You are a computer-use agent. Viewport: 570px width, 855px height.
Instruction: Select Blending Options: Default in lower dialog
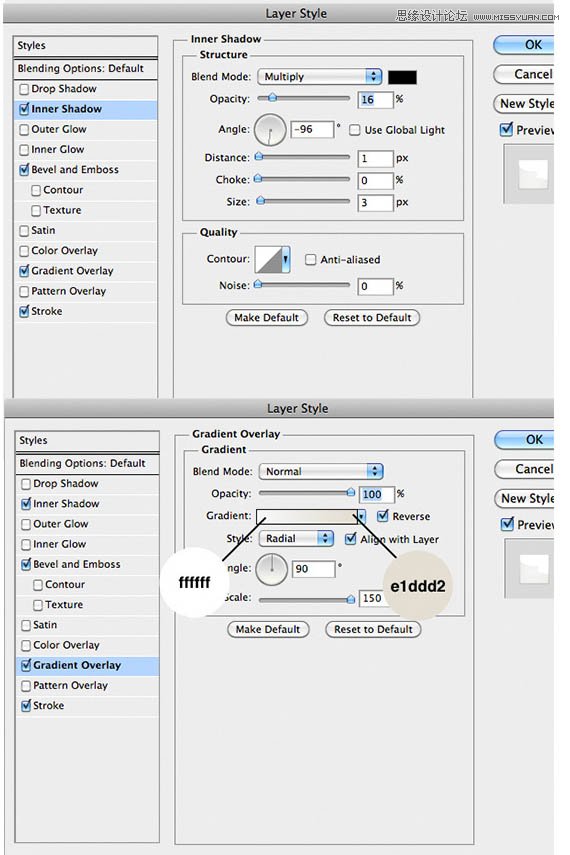pyautogui.click(x=88, y=463)
